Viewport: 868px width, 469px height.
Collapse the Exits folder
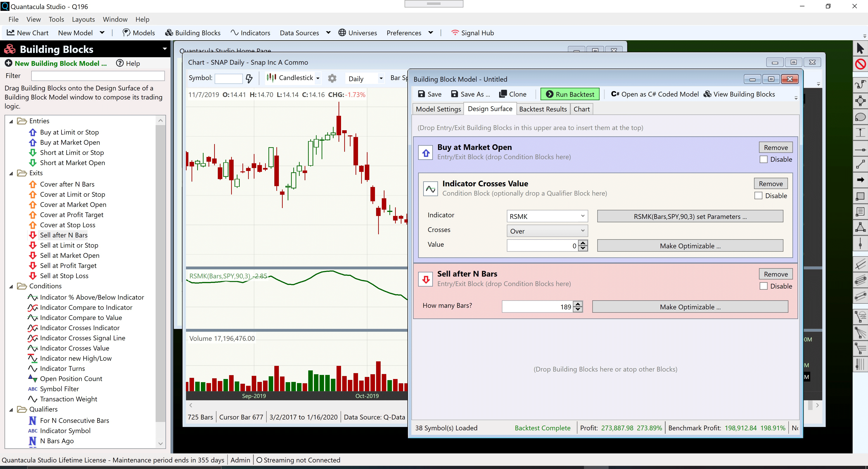tap(11, 173)
